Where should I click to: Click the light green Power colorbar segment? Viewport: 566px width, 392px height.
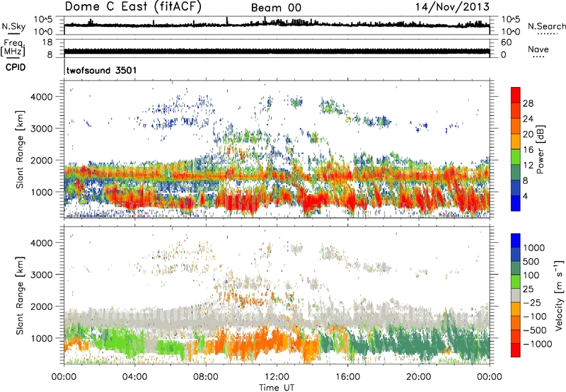tap(516, 157)
